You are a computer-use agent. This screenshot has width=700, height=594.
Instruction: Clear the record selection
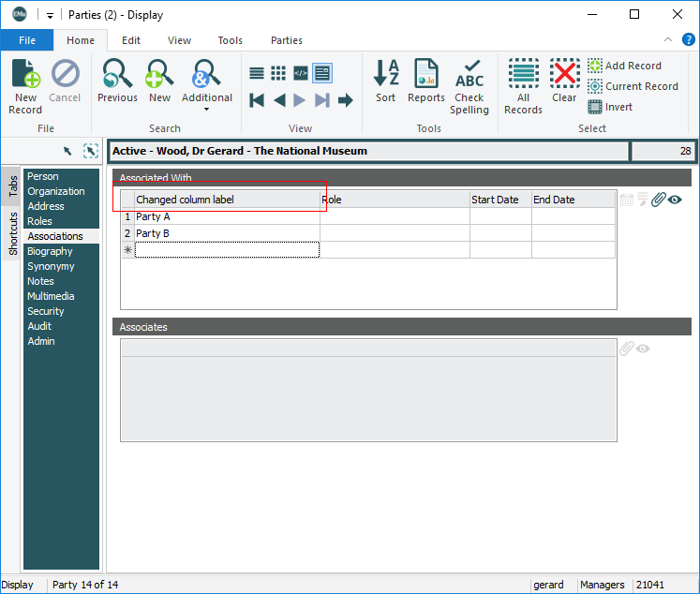[x=564, y=82]
